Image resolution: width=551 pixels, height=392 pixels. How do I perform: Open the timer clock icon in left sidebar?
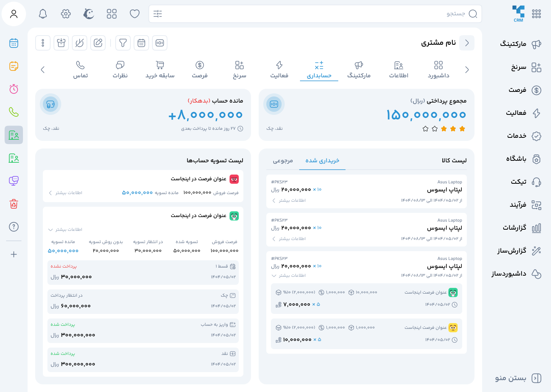[14, 89]
